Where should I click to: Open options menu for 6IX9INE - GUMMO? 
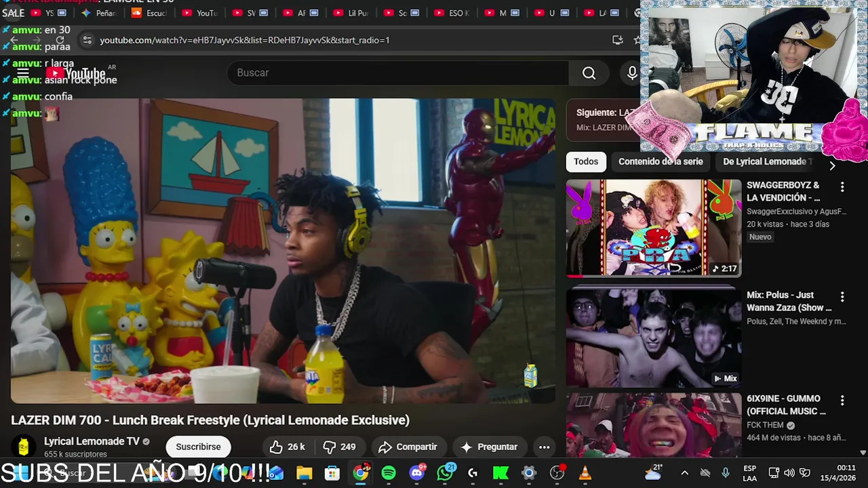coord(842,400)
